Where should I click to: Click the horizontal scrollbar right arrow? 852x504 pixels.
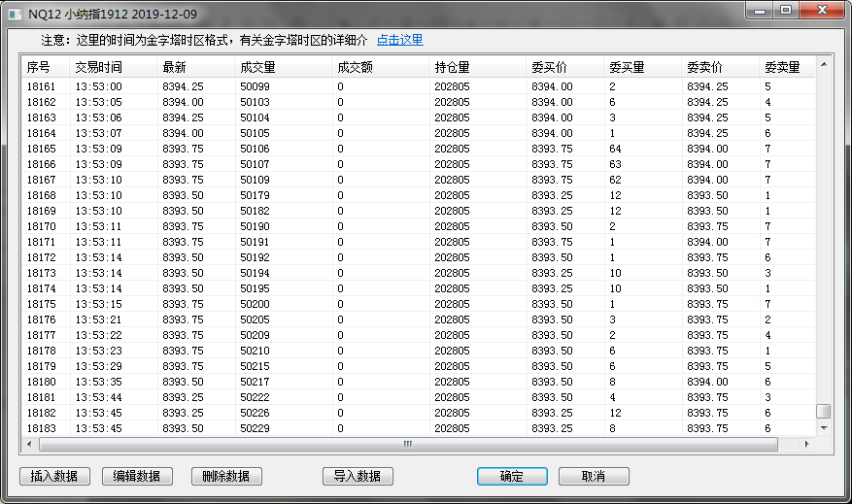(807, 444)
